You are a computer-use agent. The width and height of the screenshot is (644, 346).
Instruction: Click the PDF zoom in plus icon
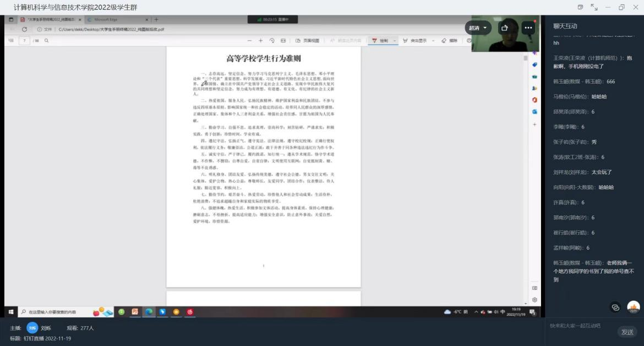pos(261,41)
